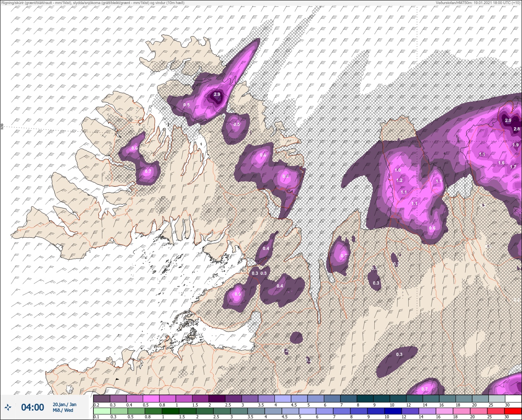
Task: Click the map title beginning "Rigning/skúrir"
Action: pos(93,3)
